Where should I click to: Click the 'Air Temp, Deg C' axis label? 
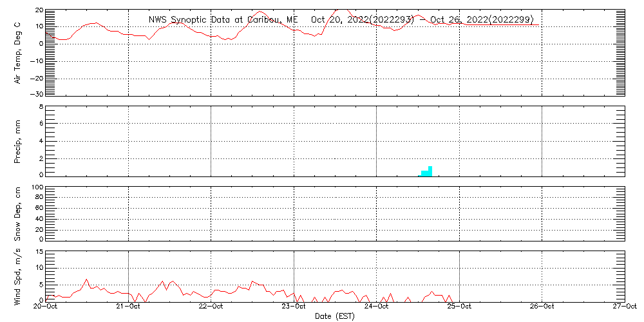click(17, 52)
